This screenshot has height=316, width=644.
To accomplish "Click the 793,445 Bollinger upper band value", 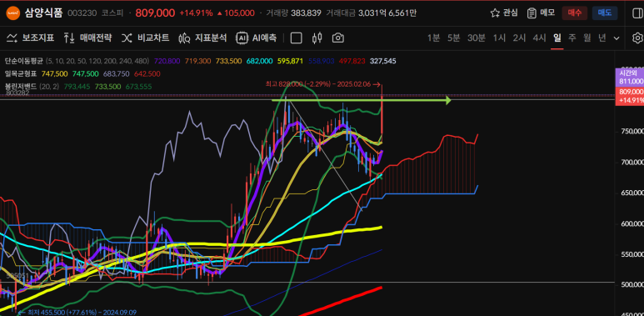I will tap(77, 87).
